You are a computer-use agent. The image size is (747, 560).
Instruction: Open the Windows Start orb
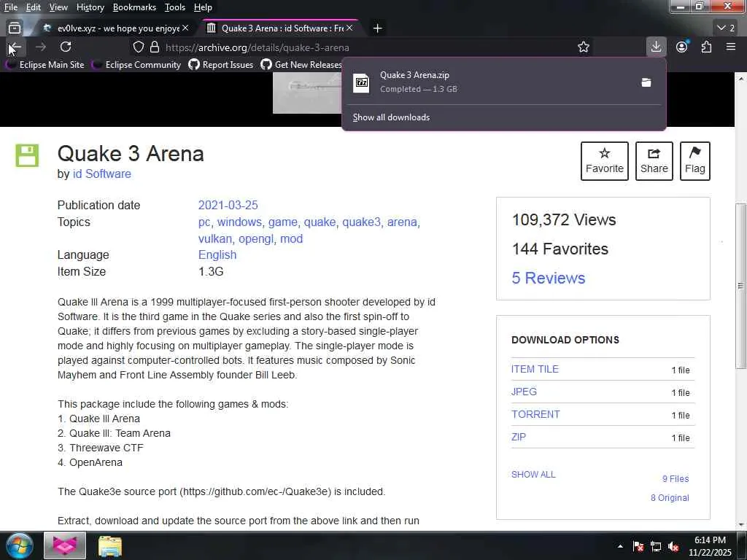[x=20, y=545]
